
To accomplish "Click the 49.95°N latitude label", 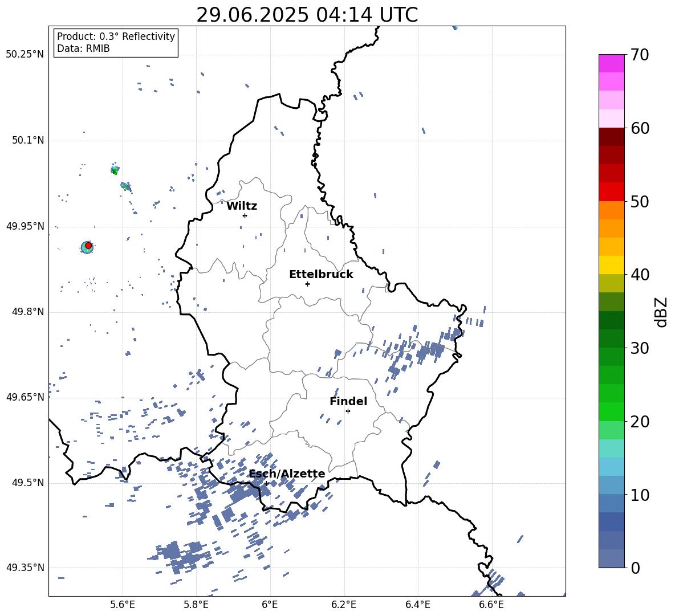I will (25, 226).
